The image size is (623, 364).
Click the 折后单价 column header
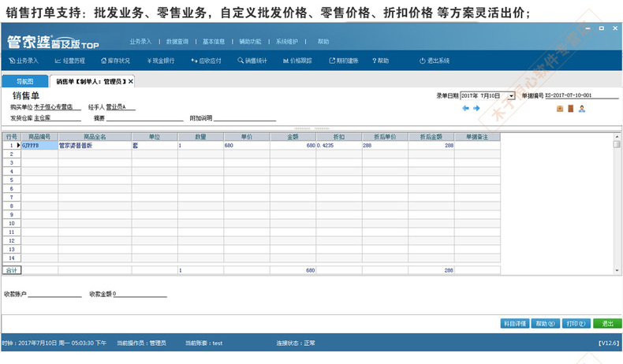[x=385, y=136]
